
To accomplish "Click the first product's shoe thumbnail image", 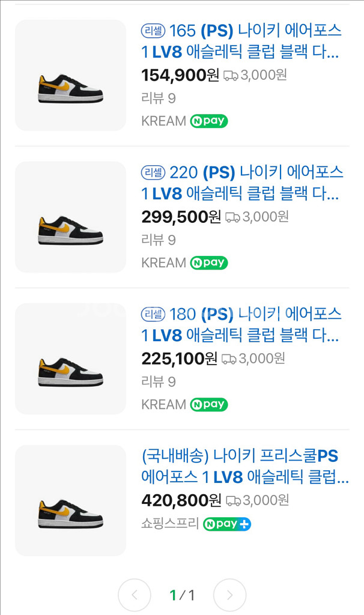I will coord(70,74).
